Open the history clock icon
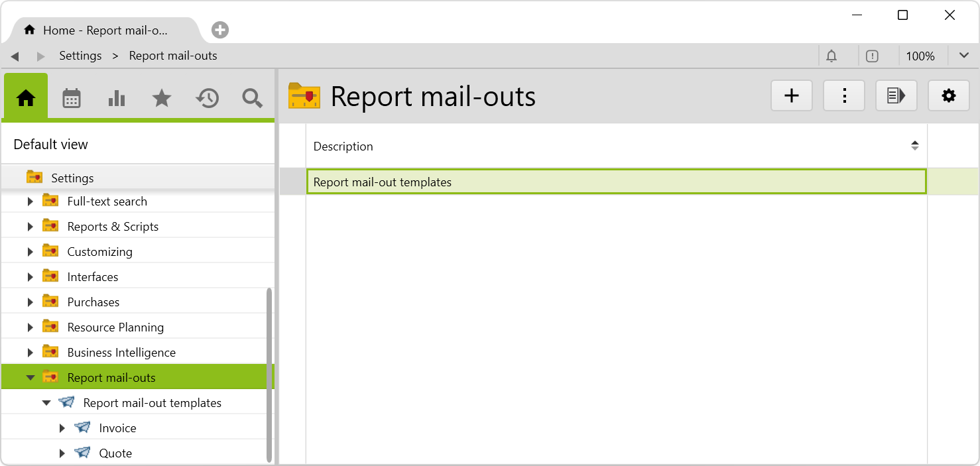Screen dimensions: 980x466 207,98
